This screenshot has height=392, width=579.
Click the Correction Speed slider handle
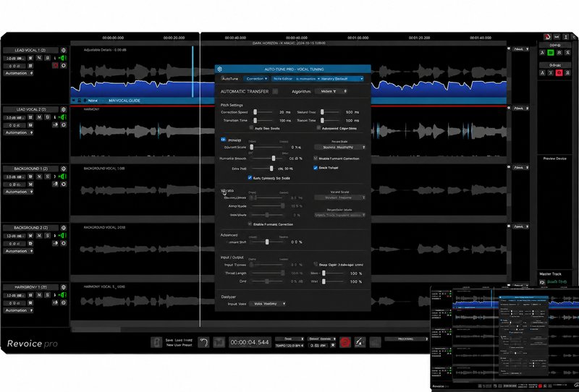[x=255, y=112]
